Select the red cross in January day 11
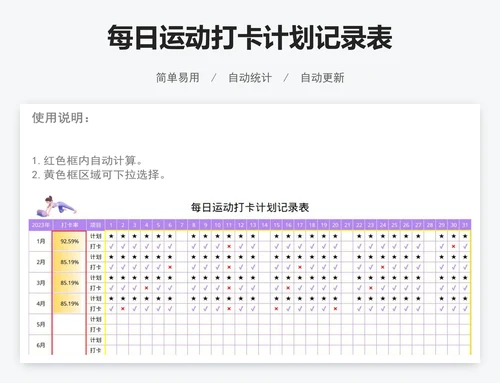This screenshot has height=383, width=500. click(229, 247)
